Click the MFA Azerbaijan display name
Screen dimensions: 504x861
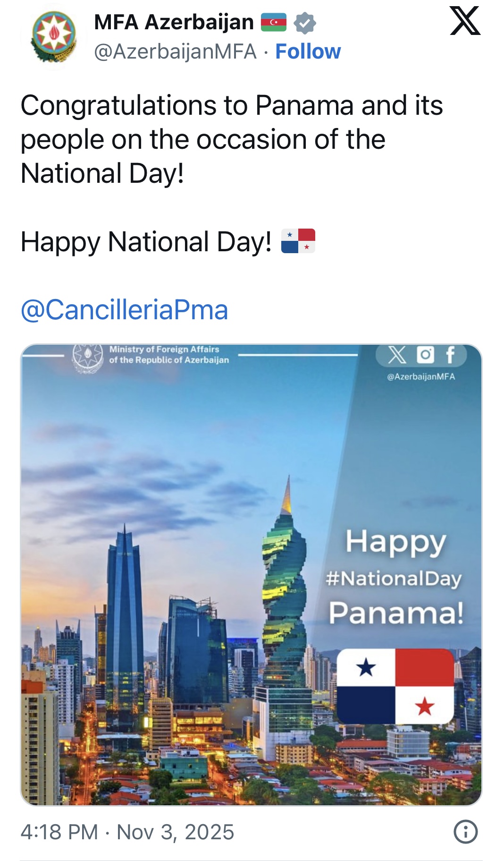point(174,22)
